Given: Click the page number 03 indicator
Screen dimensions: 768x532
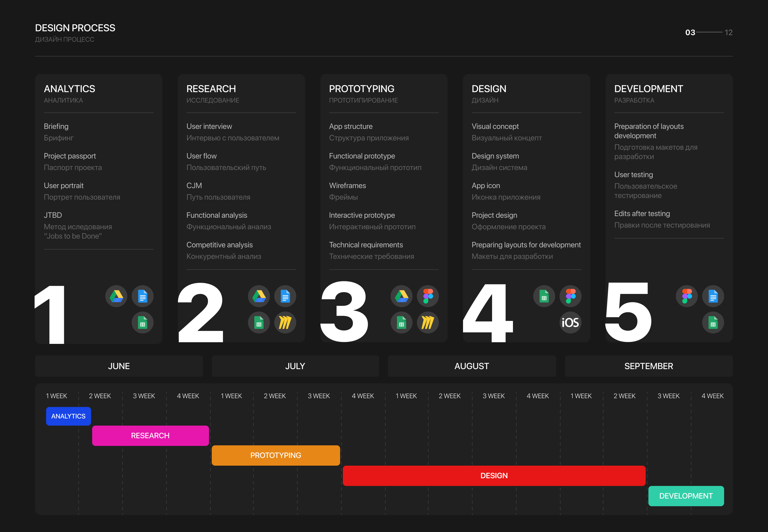Looking at the screenshot, I should point(690,32).
